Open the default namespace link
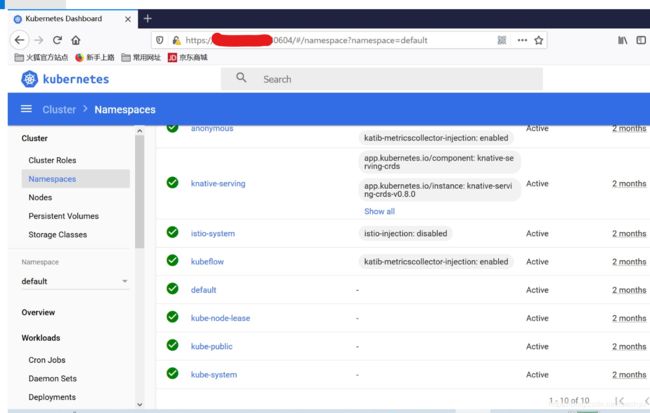The width and height of the screenshot is (650, 413). pos(203,290)
